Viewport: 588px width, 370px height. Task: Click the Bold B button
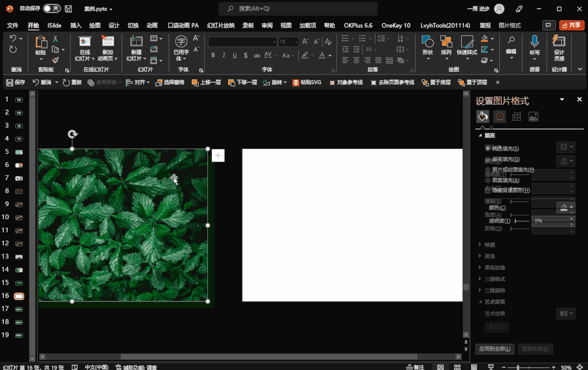pos(213,55)
